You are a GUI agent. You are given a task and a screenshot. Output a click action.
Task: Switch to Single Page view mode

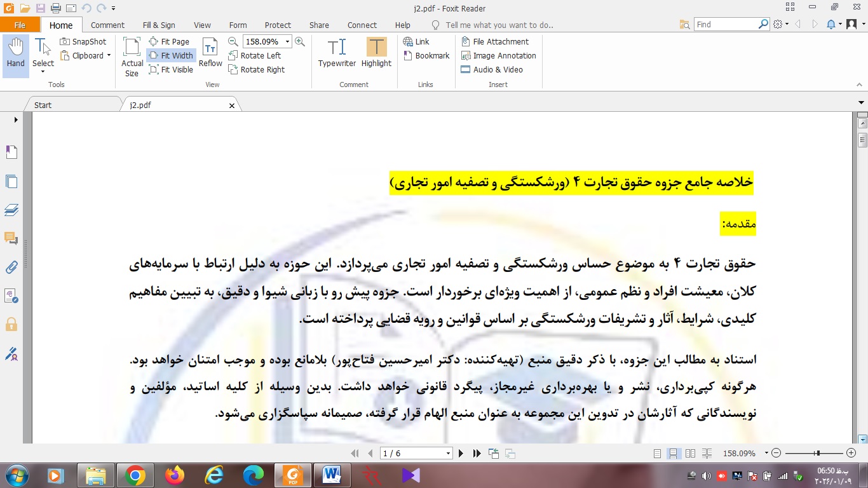[x=658, y=453]
